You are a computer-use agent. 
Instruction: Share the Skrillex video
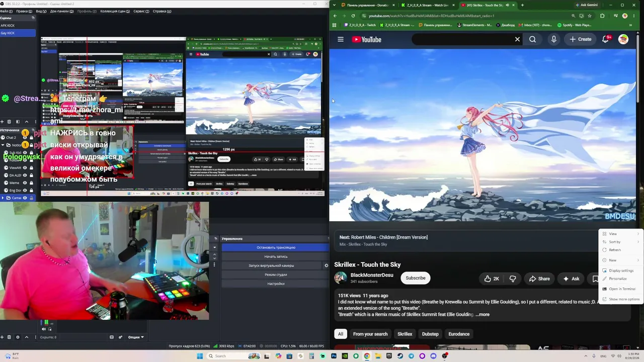click(x=539, y=279)
